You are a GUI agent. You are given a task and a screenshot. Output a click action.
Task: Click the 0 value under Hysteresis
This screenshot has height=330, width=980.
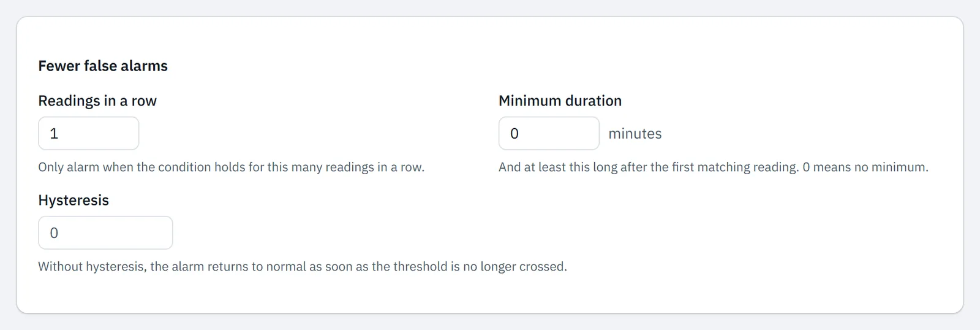tap(54, 232)
